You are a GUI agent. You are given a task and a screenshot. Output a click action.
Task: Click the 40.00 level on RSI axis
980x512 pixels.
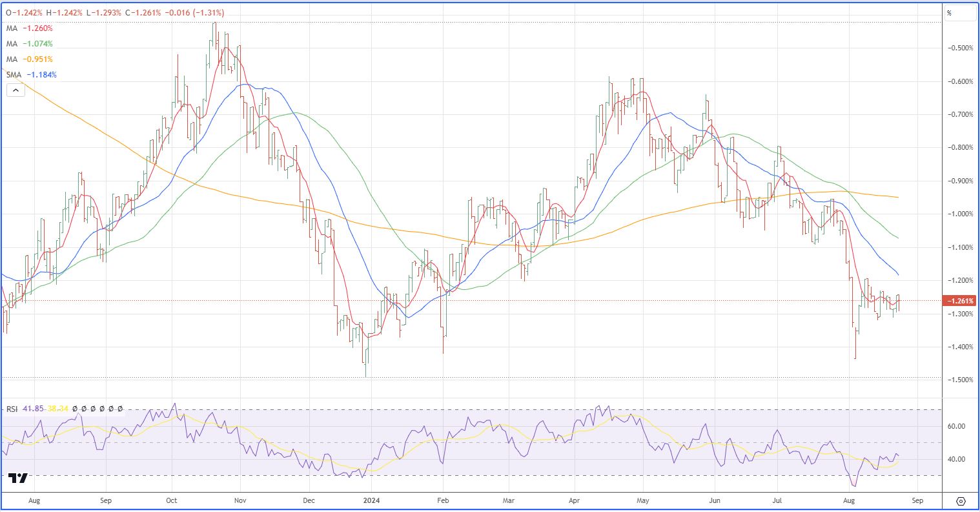957,460
